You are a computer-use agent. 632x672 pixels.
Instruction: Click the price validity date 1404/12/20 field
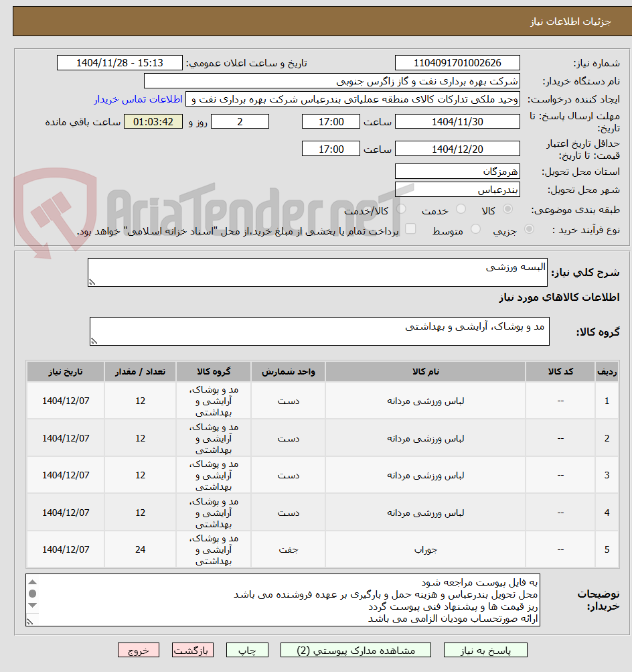[457, 149]
